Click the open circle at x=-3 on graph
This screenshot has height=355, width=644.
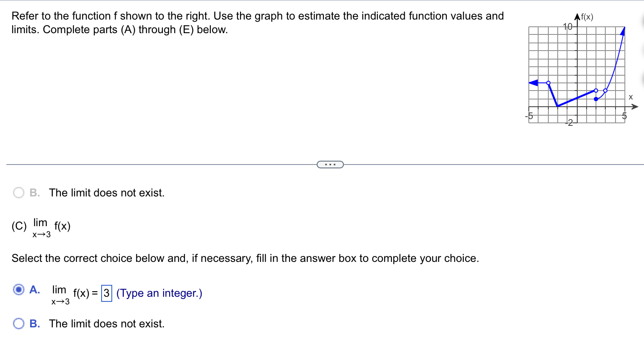[x=548, y=83]
